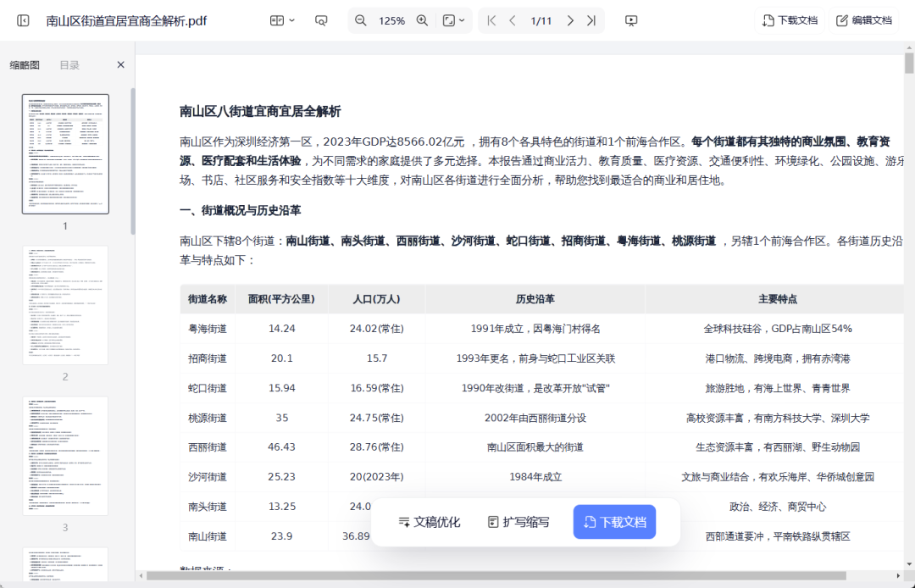Open the page layout view dropdown

pyautogui.click(x=282, y=20)
